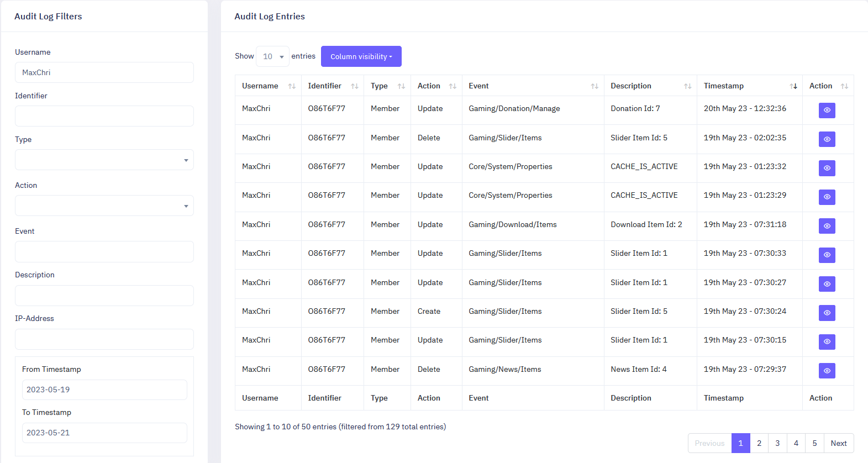The height and width of the screenshot is (463, 868).
Task: Click the Donation Id: 7 description
Action: tap(635, 108)
